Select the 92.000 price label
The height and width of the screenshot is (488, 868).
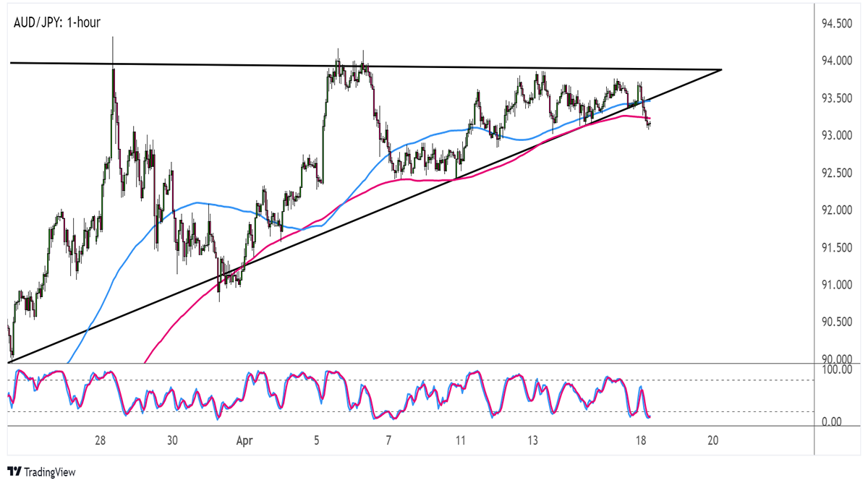835,210
